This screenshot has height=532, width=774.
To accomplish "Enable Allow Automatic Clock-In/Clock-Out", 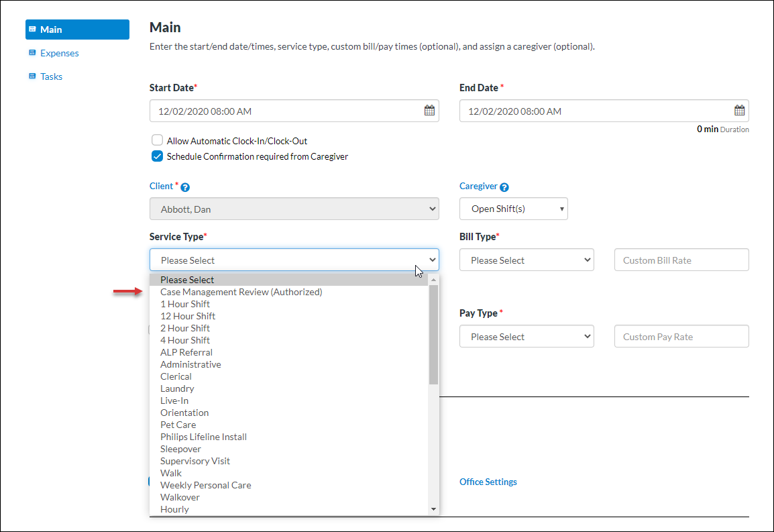I will tap(157, 140).
